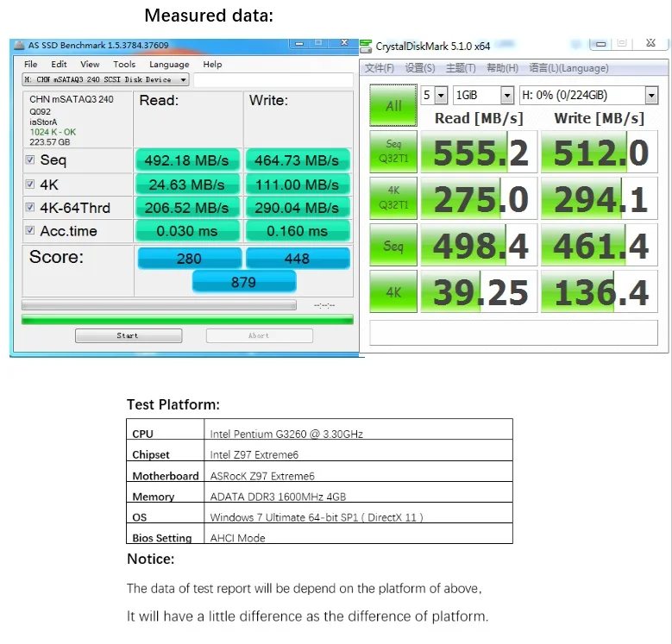Screen dimensions: 672x644
Task: Click the Intel Pentium G3260 @ 3.30GHz cell
Action: pos(358,429)
